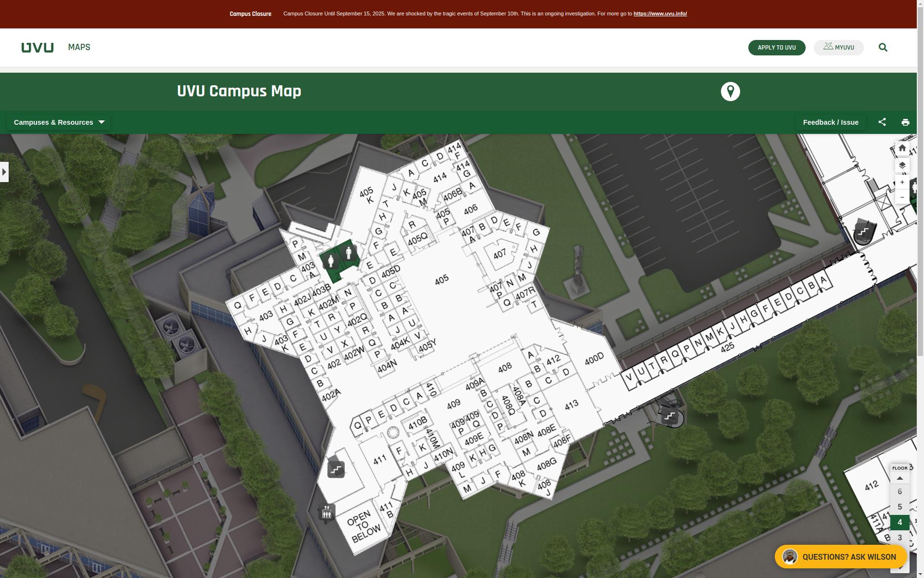Open the MAPS navigation link

79,47
